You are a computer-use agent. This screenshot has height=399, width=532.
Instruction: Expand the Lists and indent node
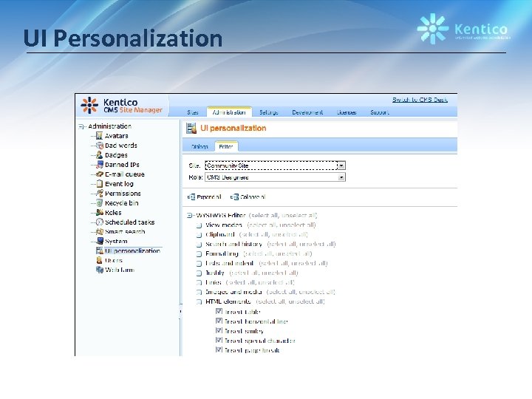199,263
